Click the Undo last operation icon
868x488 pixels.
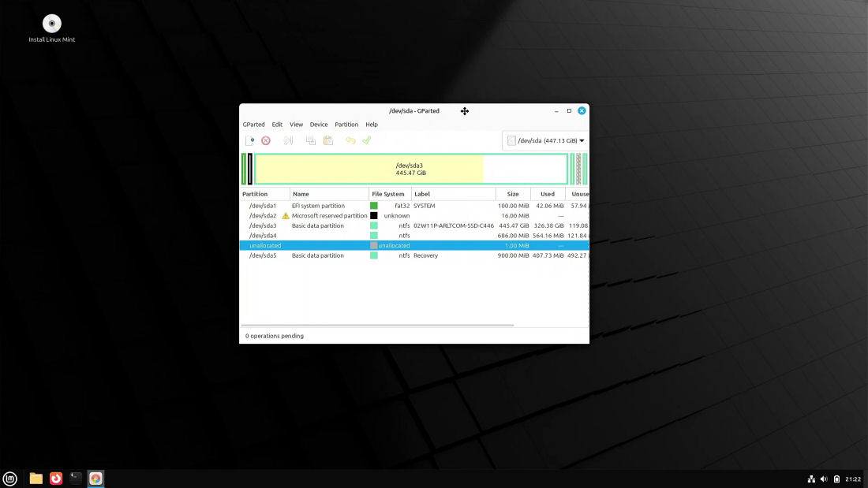click(350, 140)
